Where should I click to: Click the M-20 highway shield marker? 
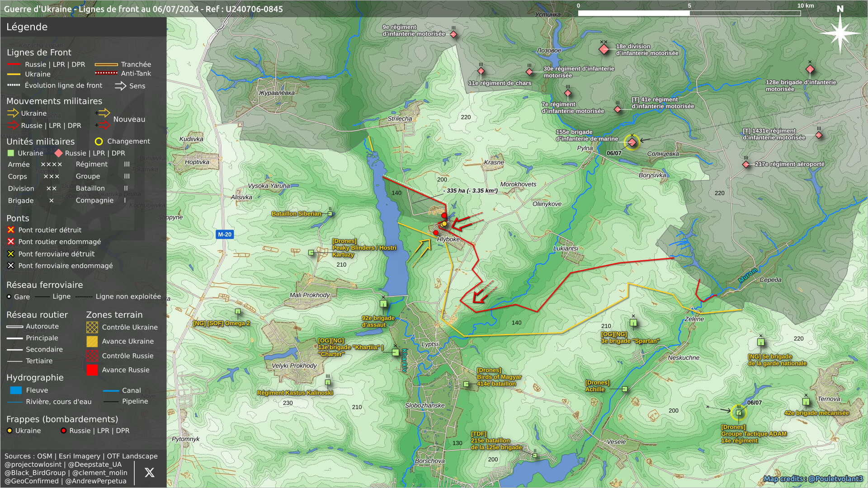pyautogui.click(x=225, y=235)
